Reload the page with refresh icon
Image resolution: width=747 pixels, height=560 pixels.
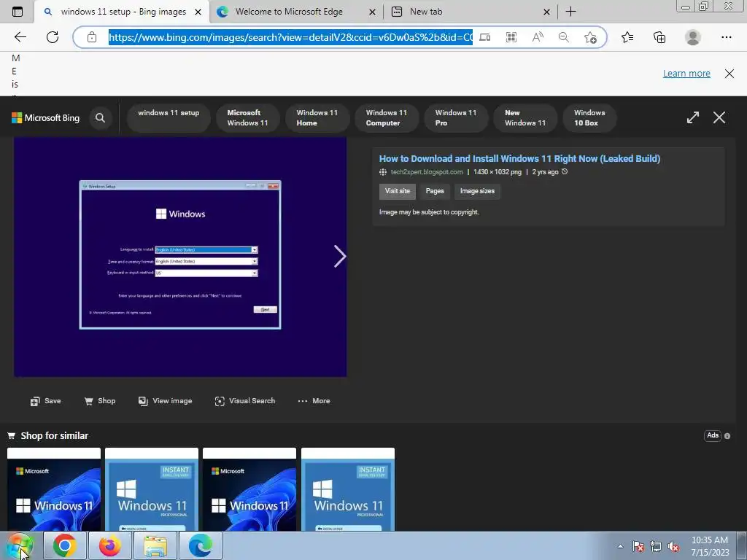click(x=53, y=37)
